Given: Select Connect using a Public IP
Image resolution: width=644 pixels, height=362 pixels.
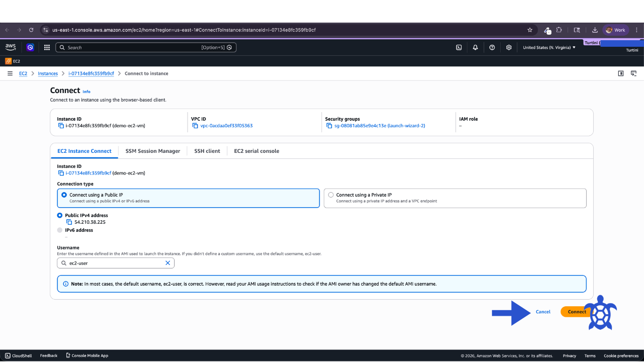Looking at the screenshot, I should pyautogui.click(x=188, y=198).
